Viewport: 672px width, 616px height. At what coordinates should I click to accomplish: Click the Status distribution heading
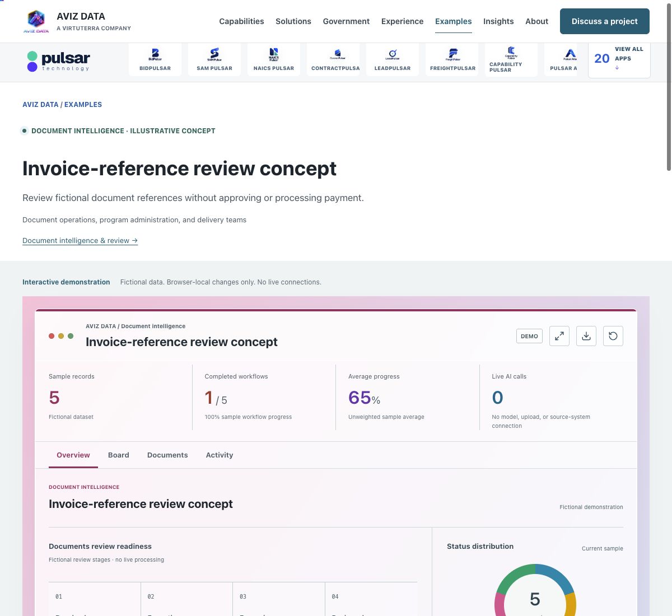[480, 547]
